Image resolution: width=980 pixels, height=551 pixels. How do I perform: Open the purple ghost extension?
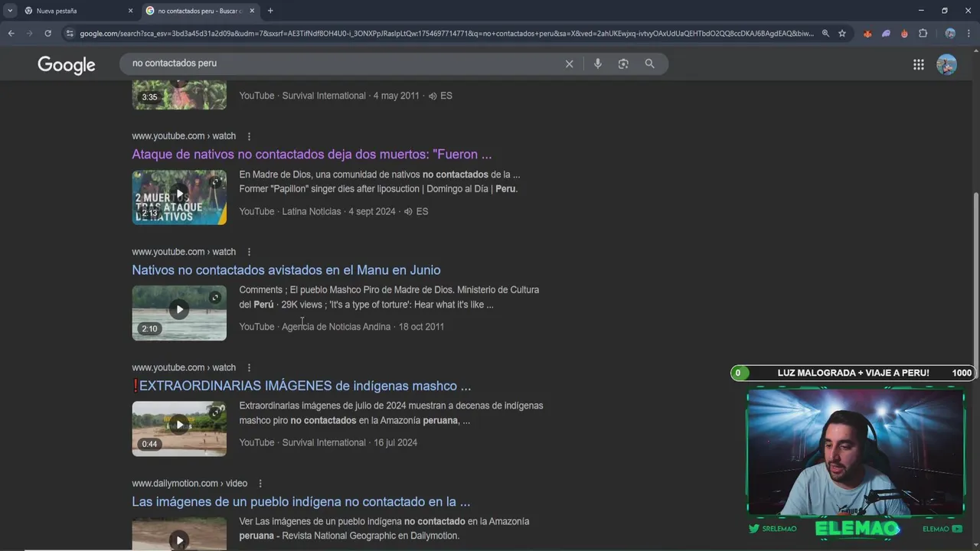pyautogui.click(x=886, y=34)
